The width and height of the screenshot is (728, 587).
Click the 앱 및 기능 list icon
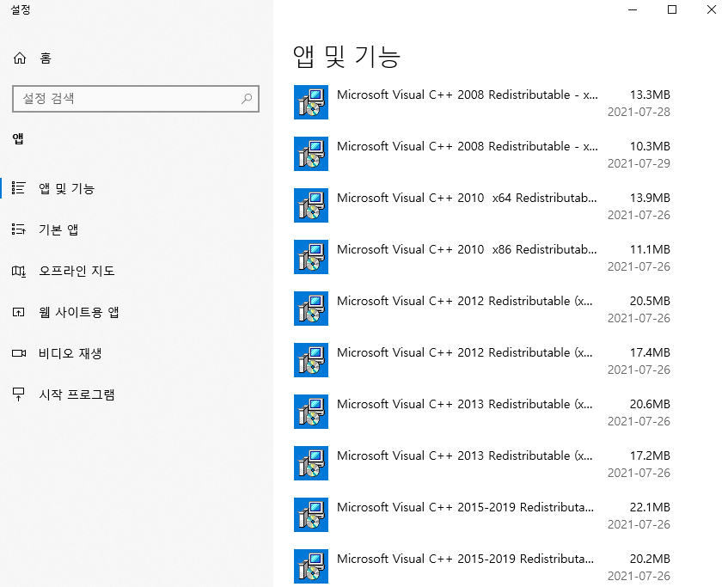(x=19, y=188)
